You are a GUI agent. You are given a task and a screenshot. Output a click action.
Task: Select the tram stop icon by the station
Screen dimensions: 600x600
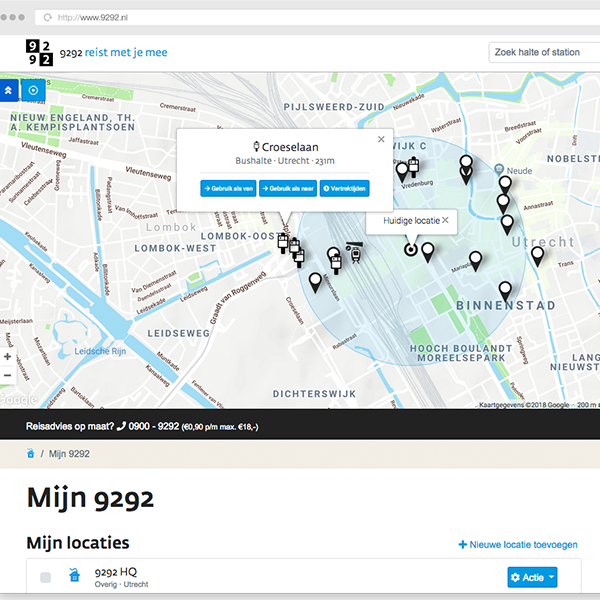pyautogui.click(x=355, y=252)
